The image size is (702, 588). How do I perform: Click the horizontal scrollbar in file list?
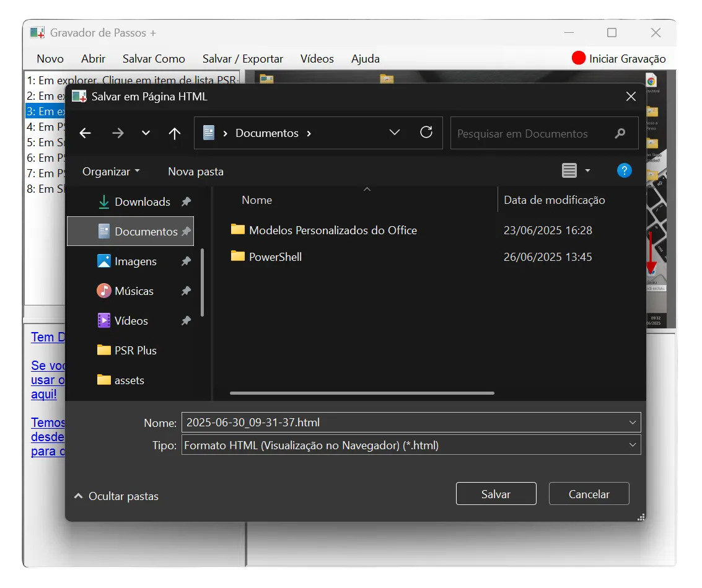click(x=362, y=393)
